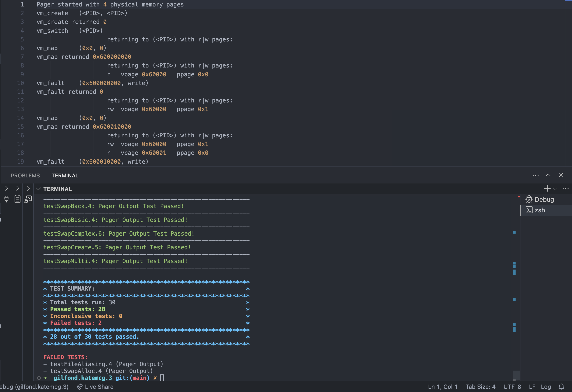The height and width of the screenshot is (392, 572).
Task: Click 'Inconclusive tests: 0'
Action: point(86,316)
